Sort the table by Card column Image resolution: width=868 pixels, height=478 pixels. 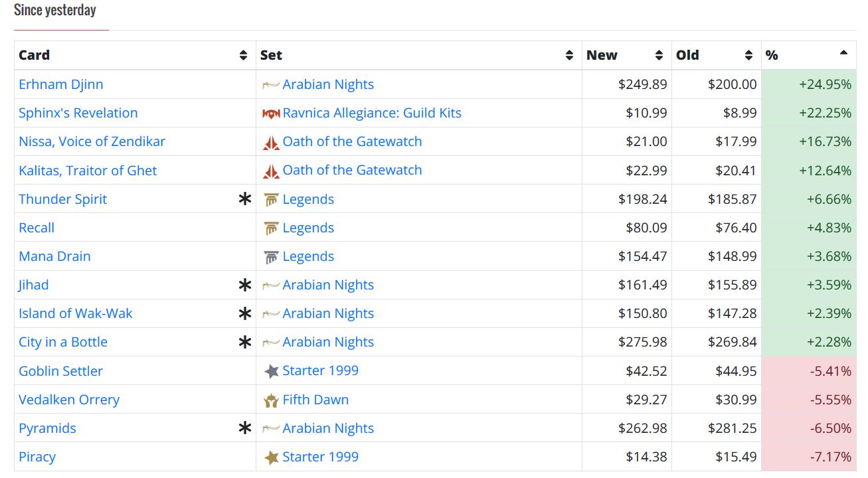click(243, 56)
